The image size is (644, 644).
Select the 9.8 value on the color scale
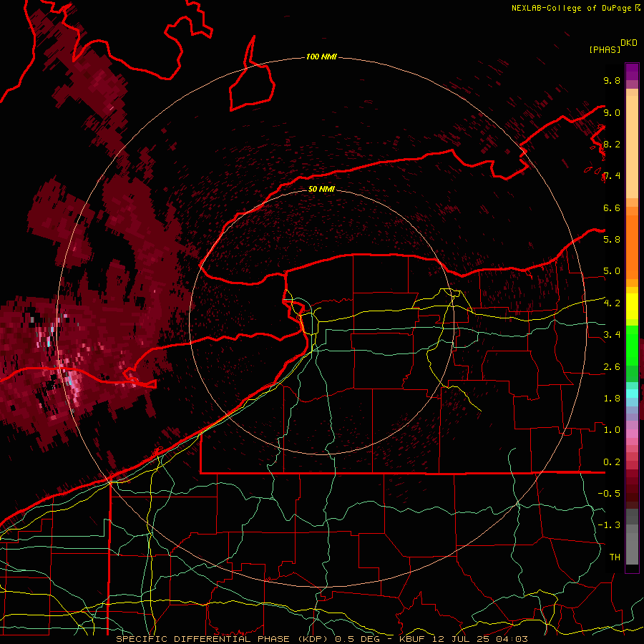coord(612,80)
